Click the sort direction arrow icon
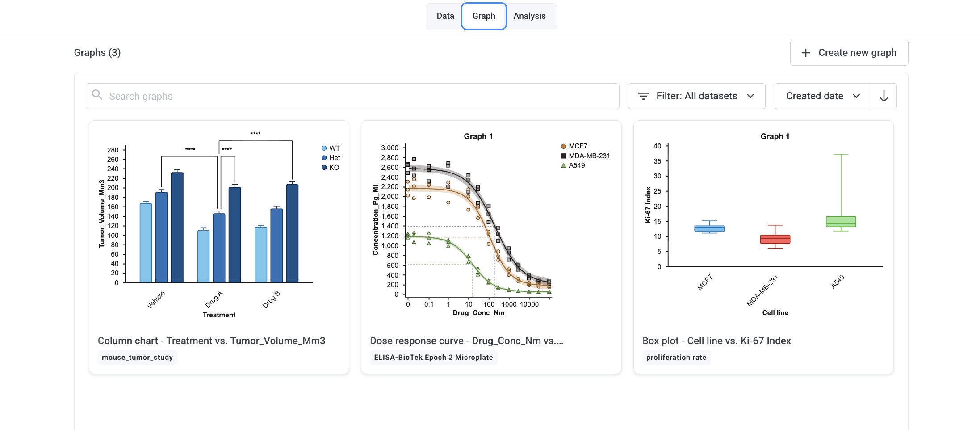Screen dimensions: 980x430 [884, 96]
